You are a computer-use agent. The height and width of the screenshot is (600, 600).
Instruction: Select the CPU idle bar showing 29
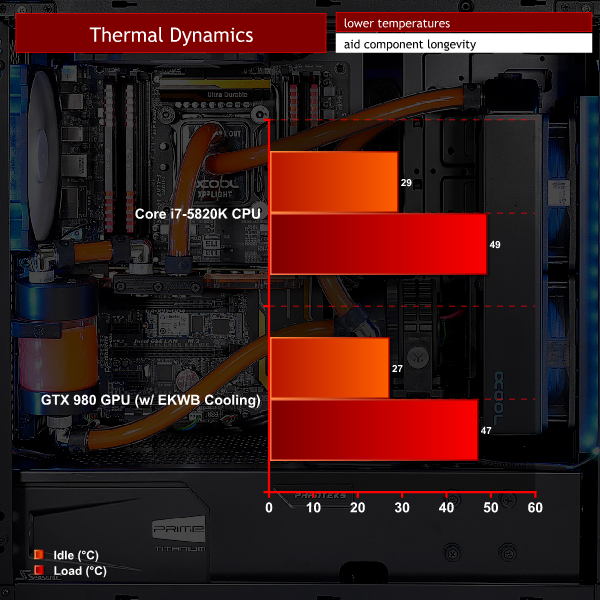coord(334,182)
